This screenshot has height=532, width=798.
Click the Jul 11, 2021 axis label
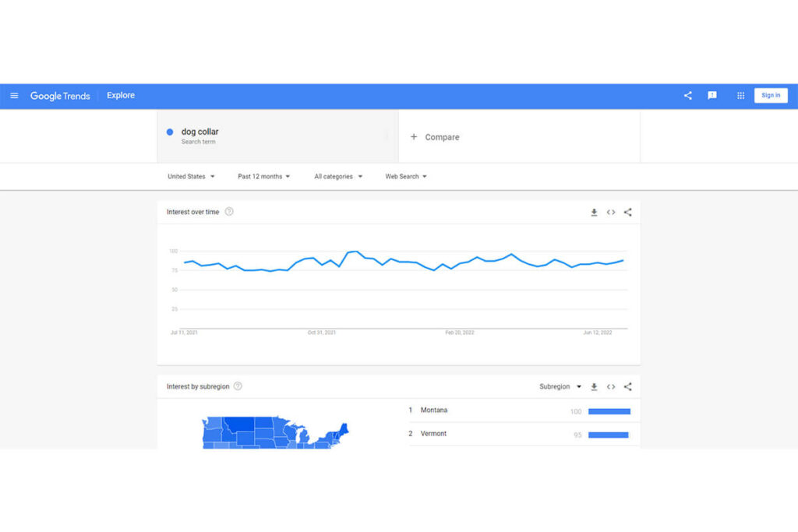coord(184,333)
